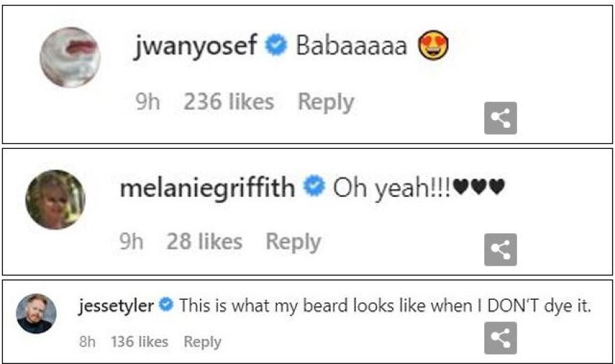This screenshot has width=615, height=364.
Task: Open jwanyosef's profile picture
Action: pyautogui.click(x=69, y=57)
